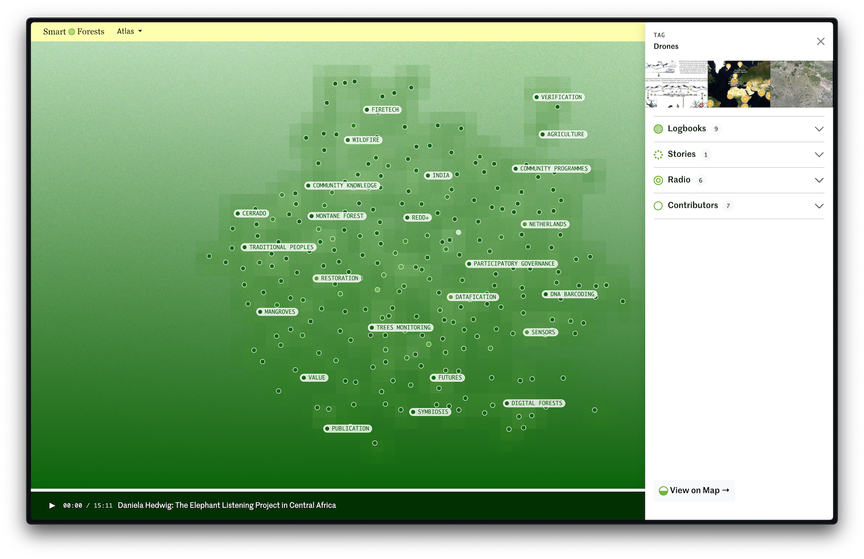This screenshot has width=864, height=559.
Task: Select the COMMUNITY KNOWLEDGE tag node
Action: coord(342,186)
